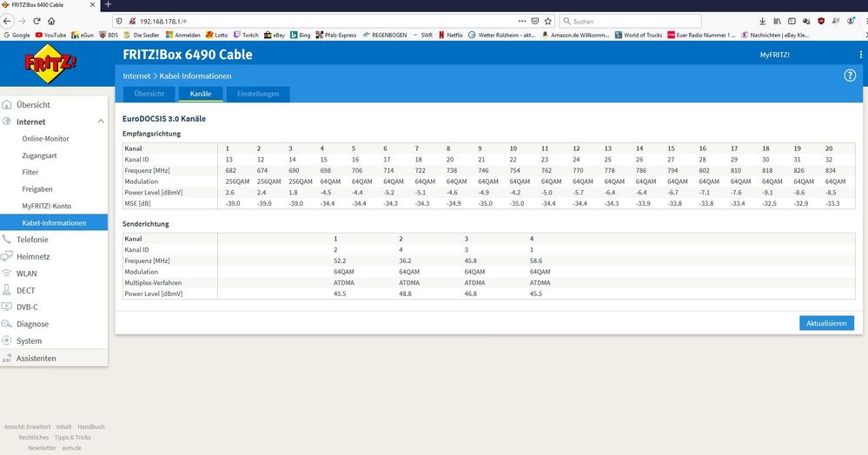
Task: Select Kabel-Informationen in the sidebar
Action: (54, 222)
